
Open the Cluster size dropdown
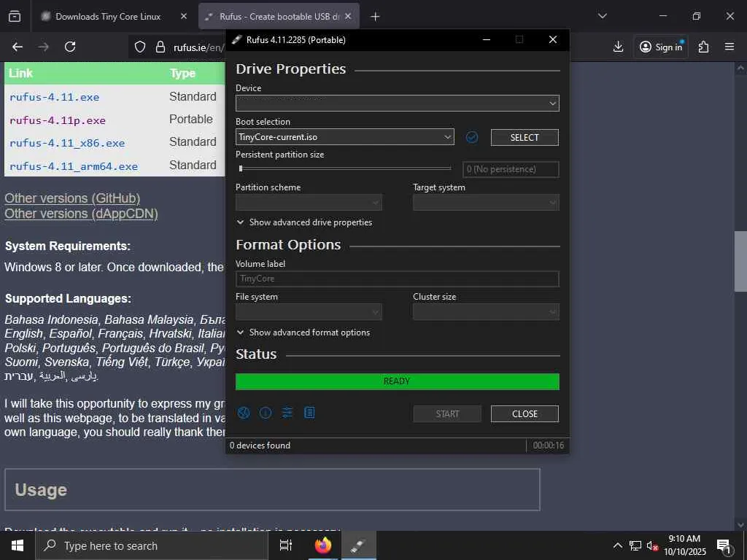486,312
